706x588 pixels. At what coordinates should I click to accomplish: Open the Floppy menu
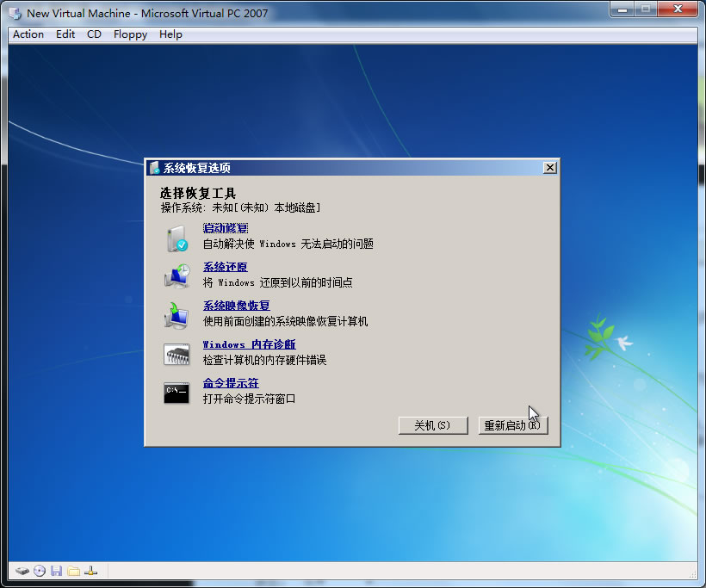coord(129,34)
